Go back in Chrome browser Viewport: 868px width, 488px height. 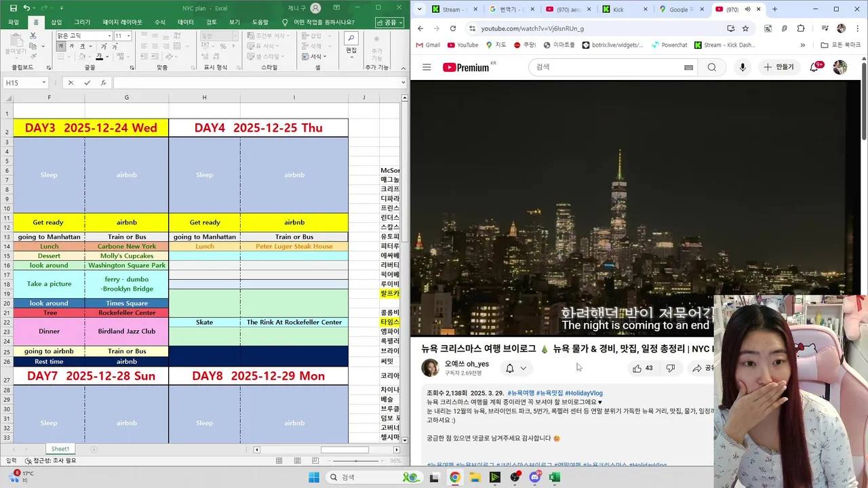tap(420, 28)
